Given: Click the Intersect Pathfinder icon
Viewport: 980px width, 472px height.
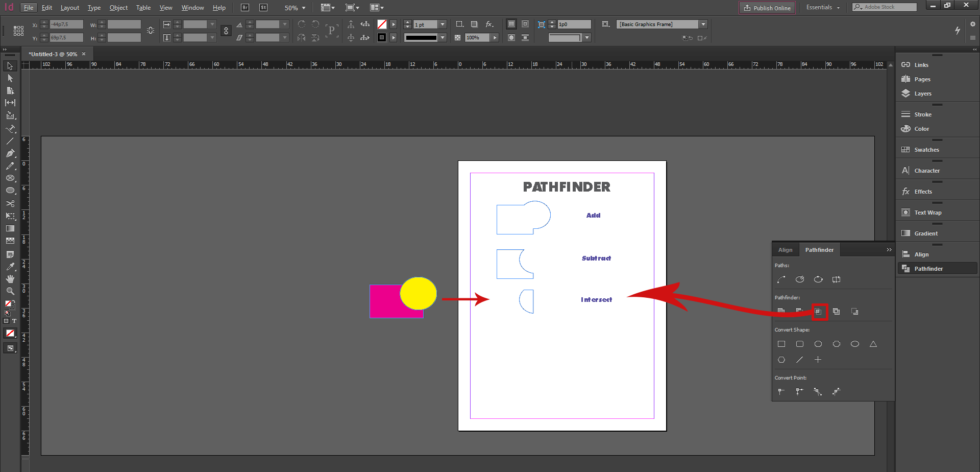Looking at the screenshot, I should pyautogui.click(x=818, y=311).
